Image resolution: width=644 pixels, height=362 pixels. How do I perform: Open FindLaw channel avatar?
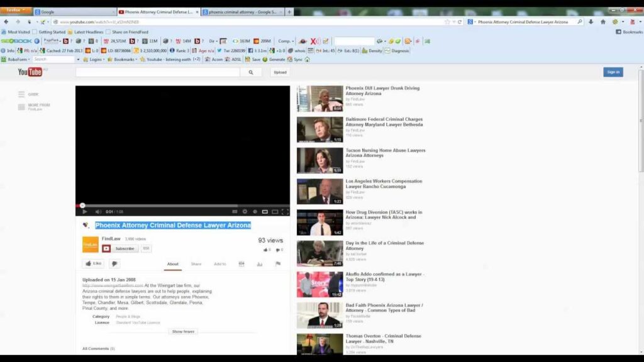tap(91, 244)
